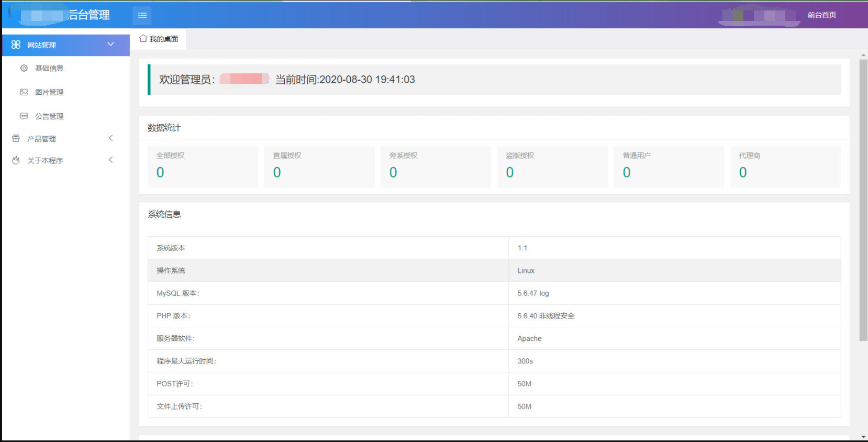Click the hamburger menu toggle icon

[x=142, y=15]
